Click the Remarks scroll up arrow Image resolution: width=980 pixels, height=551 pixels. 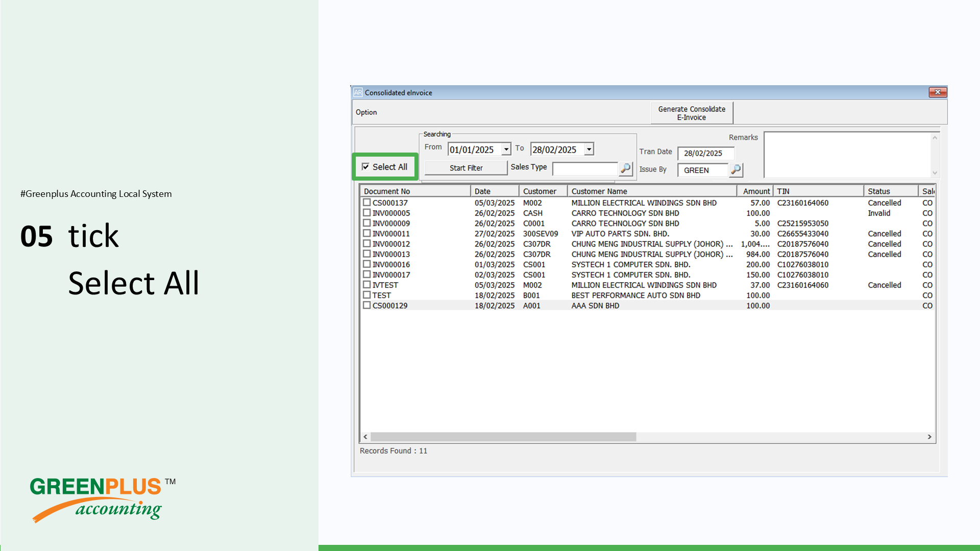935,138
